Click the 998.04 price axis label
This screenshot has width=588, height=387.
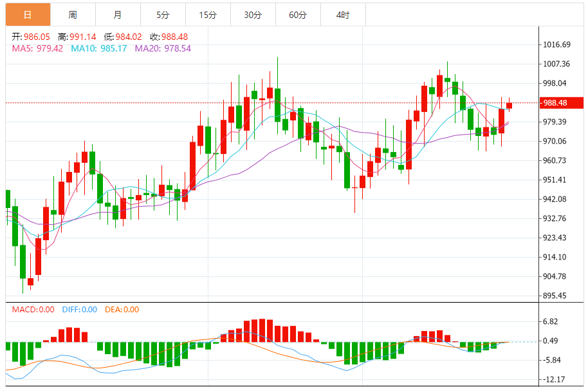[555, 83]
